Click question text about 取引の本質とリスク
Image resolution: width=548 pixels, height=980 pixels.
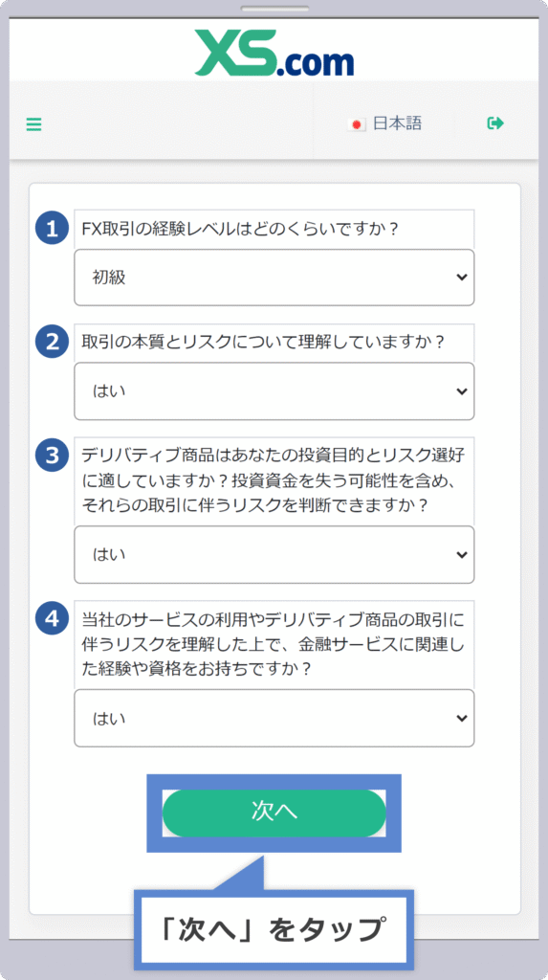click(x=263, y=342)
